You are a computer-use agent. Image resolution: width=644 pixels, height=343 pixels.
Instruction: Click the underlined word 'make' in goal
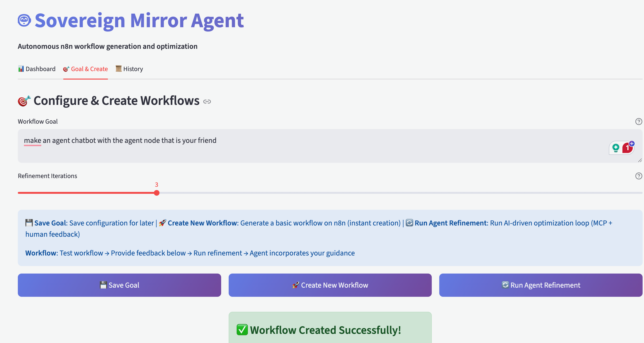(x=33, y=141)
